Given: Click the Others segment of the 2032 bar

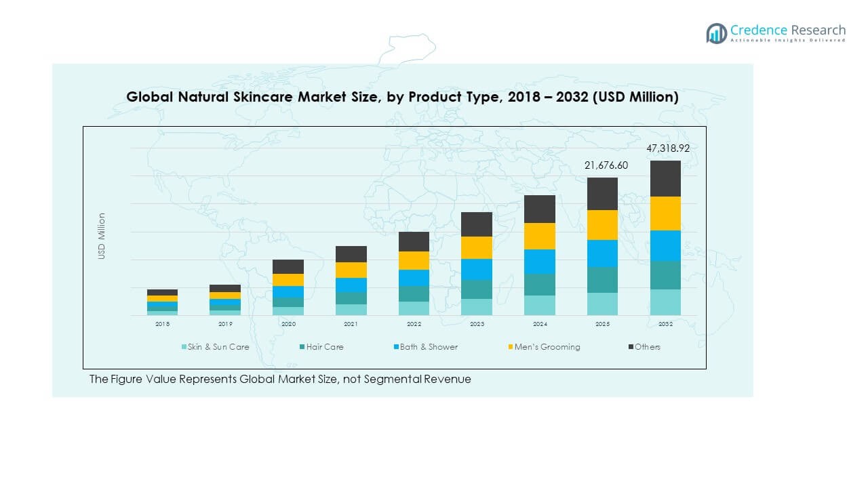Looking at the screenshot, I should (x=665, y=178).
